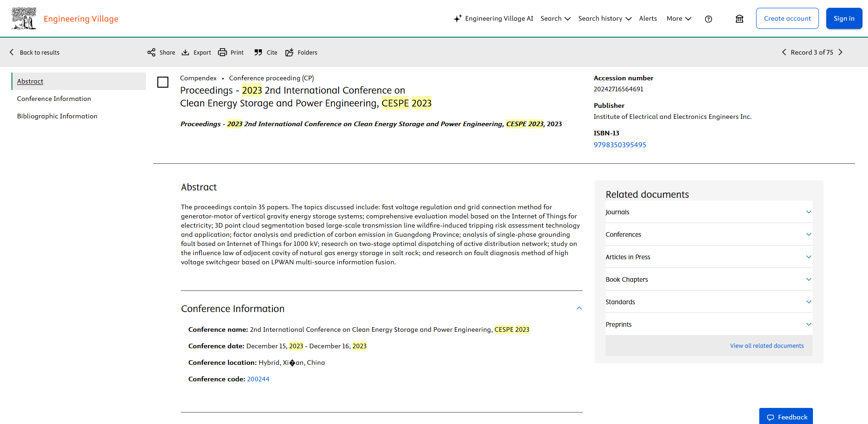Select the record checkbox

pyautogui.click(x=163, y=82)
